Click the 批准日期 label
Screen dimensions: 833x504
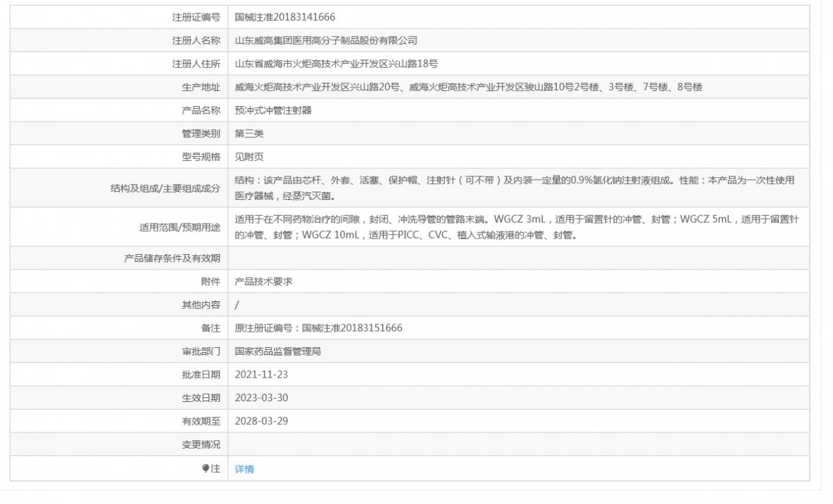coord(201,375)
